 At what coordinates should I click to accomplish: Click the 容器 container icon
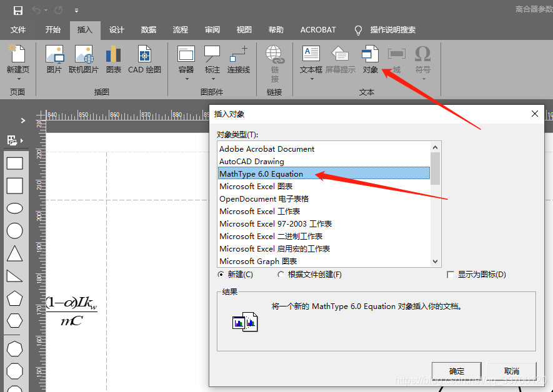coord(186,54)
